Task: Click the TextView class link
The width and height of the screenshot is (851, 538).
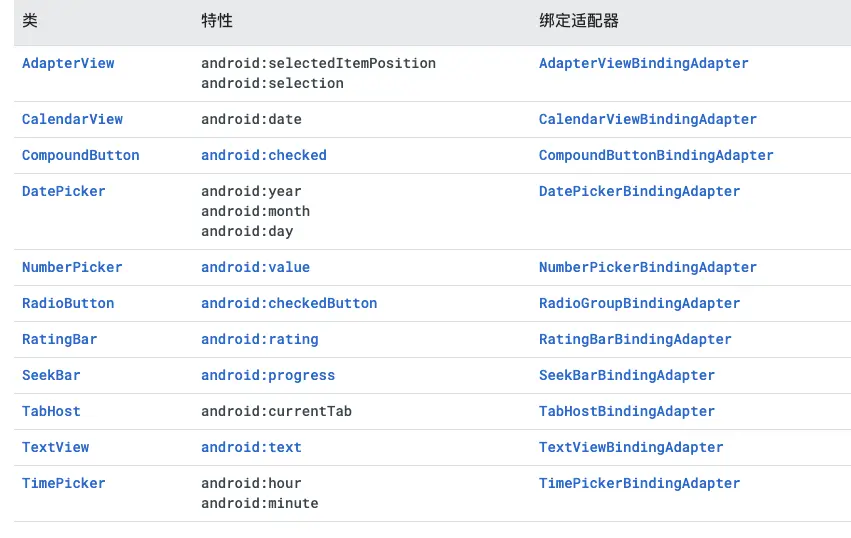Action: (x=55, y=447)
